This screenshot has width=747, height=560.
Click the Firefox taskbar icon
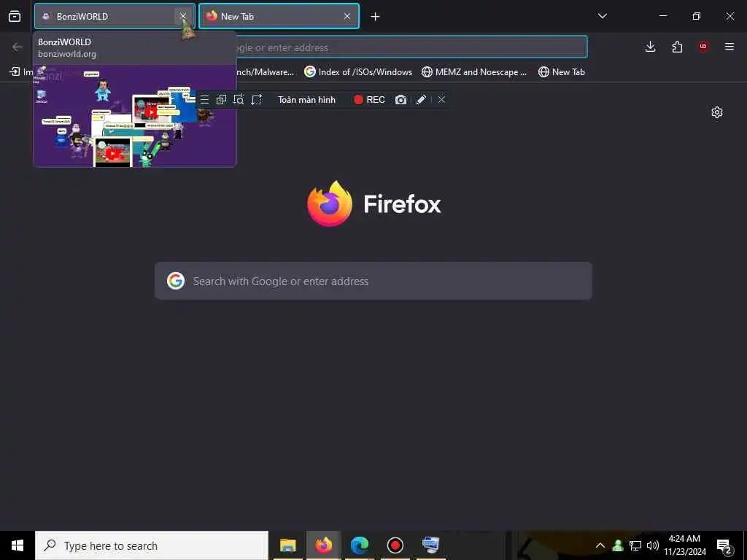click(x=323, y=545)
